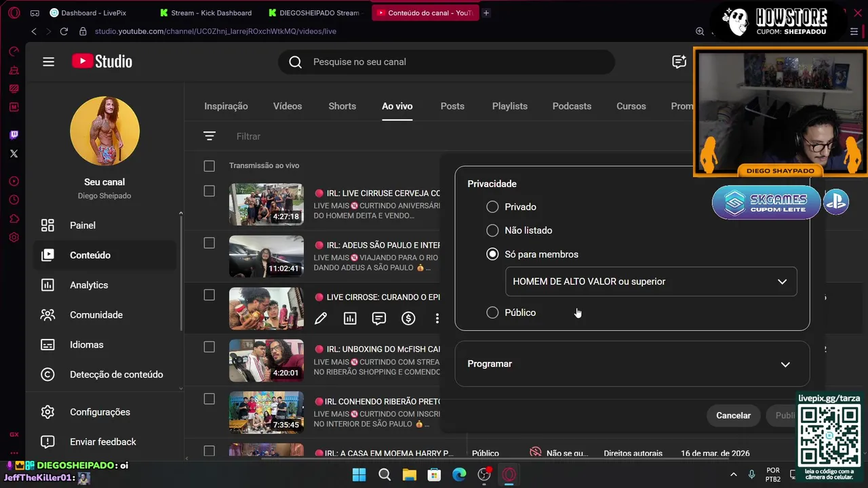Click the channel avatar picture
This screenshot has height=488, width=868.
point(104,131)
